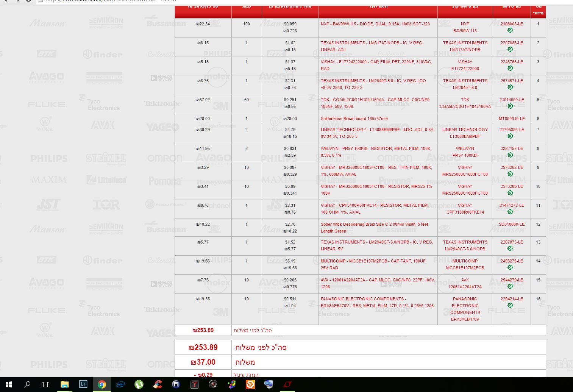Click the Soder Wick Desodering Braid description
Image resolution: width=573 pixels, height=392 pixels.
(375, 228)
